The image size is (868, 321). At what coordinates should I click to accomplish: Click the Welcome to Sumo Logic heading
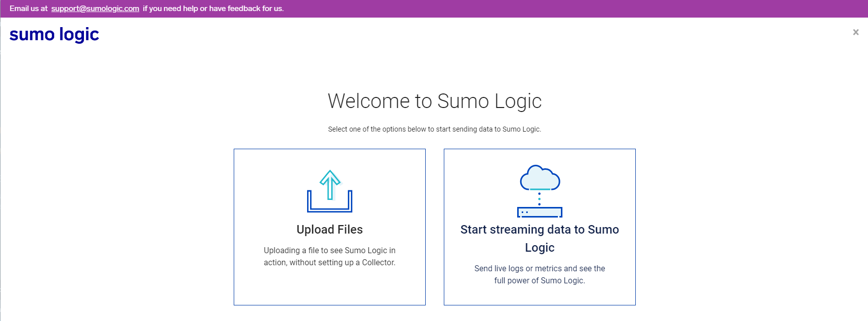pos(435,101)
